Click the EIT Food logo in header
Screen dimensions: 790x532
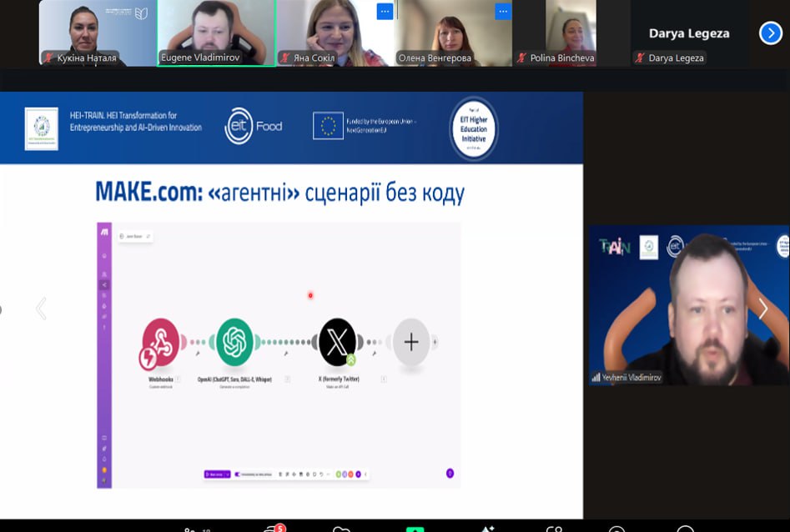point(254,126)
